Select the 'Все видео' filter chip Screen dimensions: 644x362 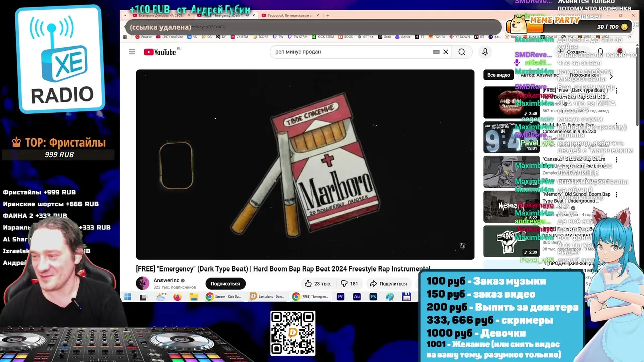(x=499, y=75)
